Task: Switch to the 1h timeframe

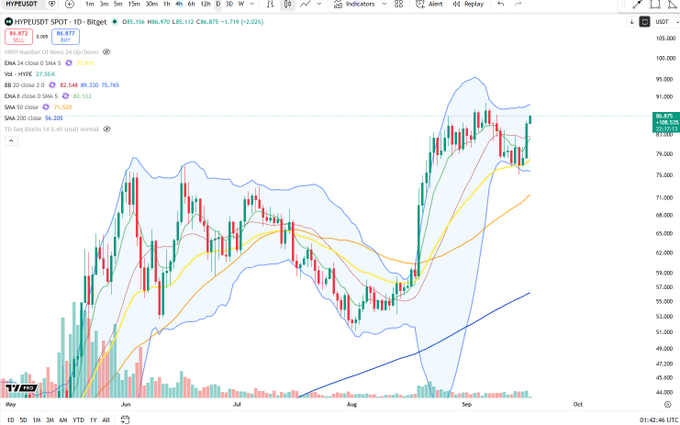Action: pyautogui.click(x=167, y=4)
